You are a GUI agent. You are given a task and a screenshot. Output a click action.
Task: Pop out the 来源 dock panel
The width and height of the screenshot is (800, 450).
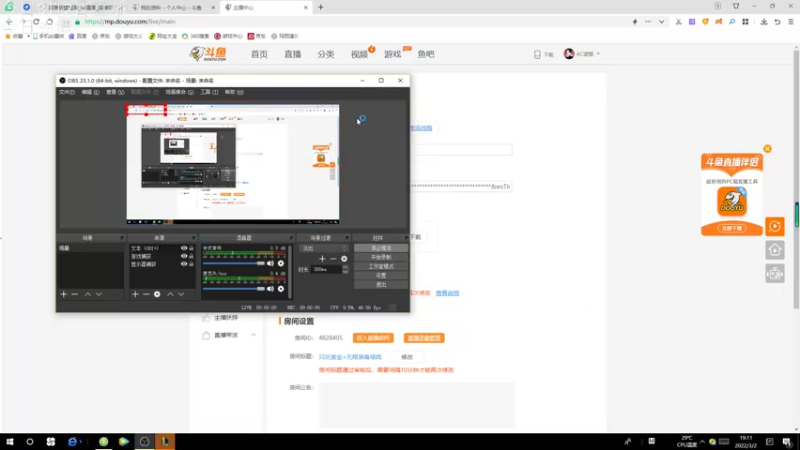(193, 238)
